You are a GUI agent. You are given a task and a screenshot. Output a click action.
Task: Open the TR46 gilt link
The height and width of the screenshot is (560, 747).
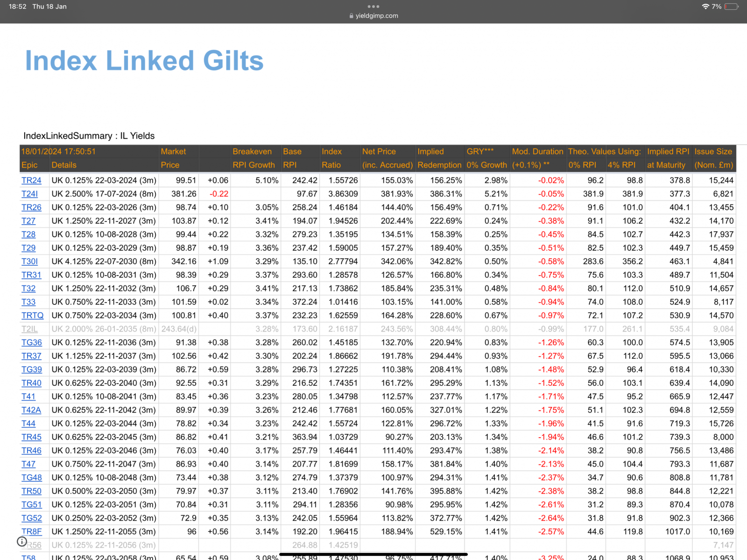[31, 451]
